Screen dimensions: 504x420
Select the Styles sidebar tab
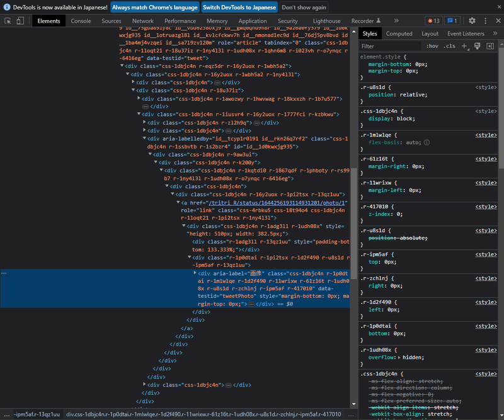(370, 33)
